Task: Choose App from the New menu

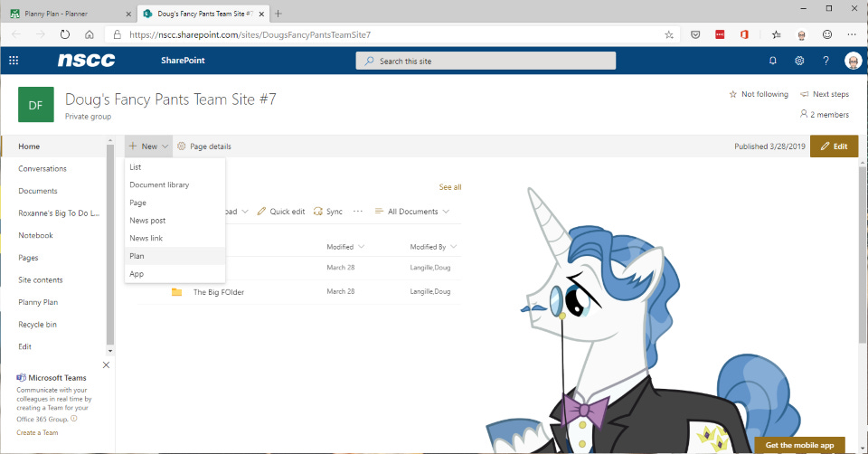Action: pyautogui.click(x=175, y=273)
